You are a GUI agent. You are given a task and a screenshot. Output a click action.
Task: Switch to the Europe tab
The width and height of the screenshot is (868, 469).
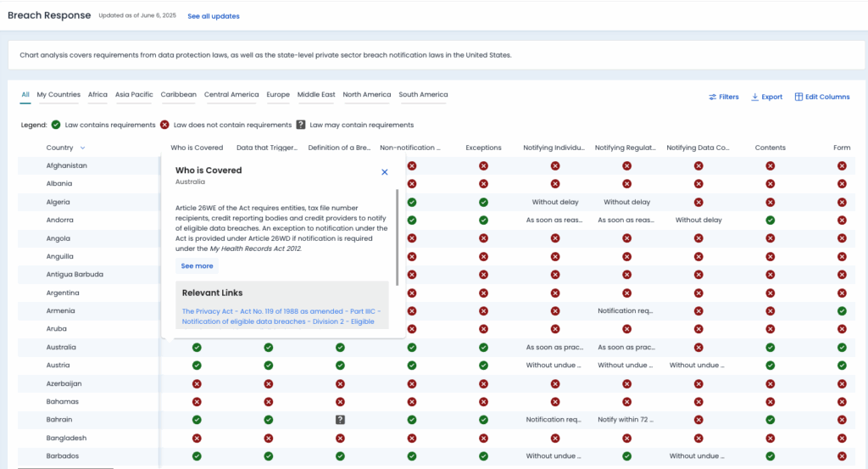tap(278, 95)
